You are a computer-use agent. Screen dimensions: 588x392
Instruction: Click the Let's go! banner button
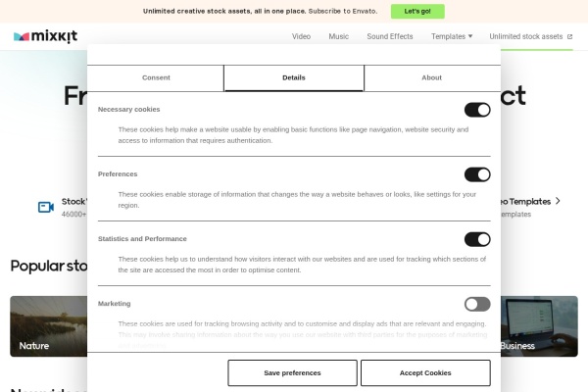pos(417,11)
